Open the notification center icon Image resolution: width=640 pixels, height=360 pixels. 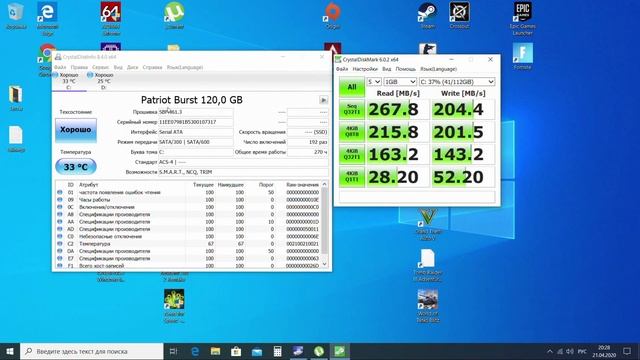[x=627, y=351]
